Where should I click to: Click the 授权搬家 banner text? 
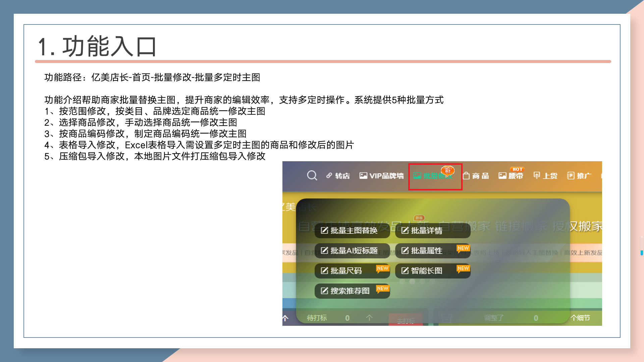point(577,227)
